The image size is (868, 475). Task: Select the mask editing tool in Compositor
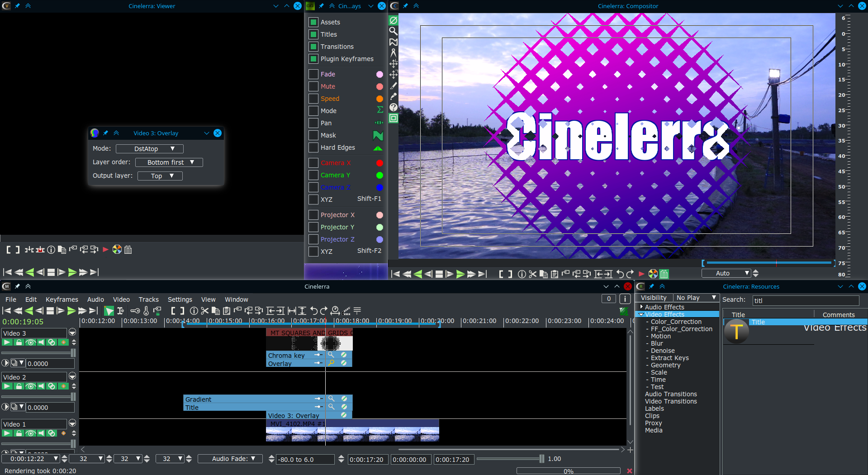[x=394, y=42]
